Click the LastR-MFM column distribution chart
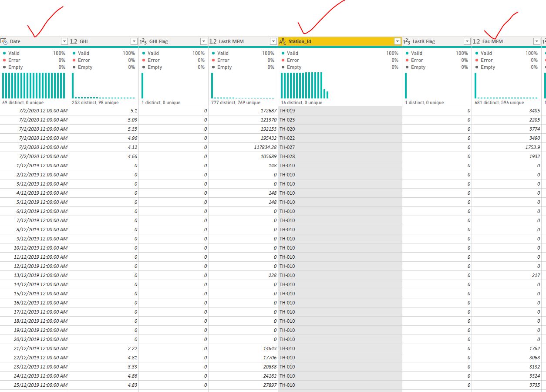This screenshot has height=392, width=546. pyautogui.click(x=243, y=86)
